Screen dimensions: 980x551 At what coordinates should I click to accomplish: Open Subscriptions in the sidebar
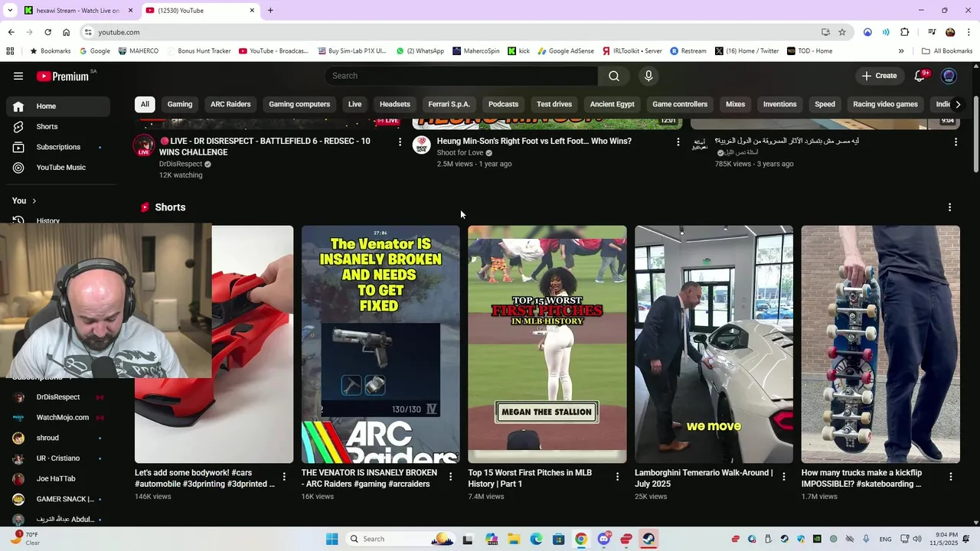58,147
